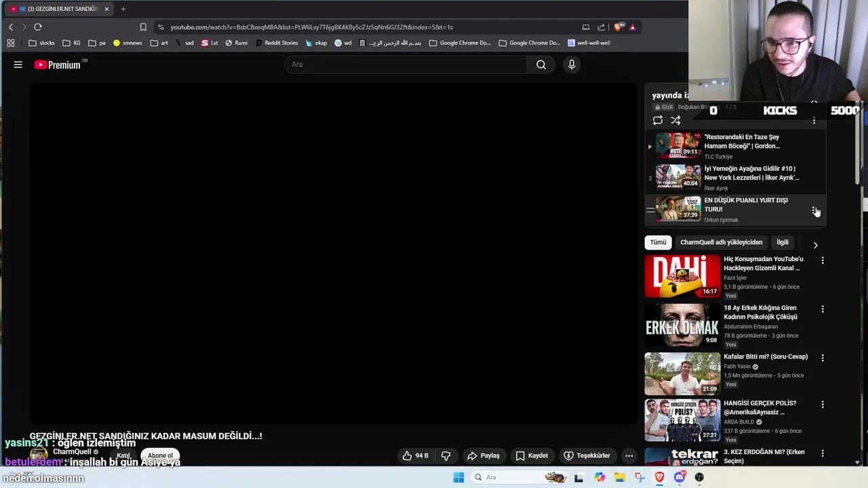Select the 'CharmQuell adlı yükleyiciden' chip
Screen dimensions: 868x488
coord(721,242)
